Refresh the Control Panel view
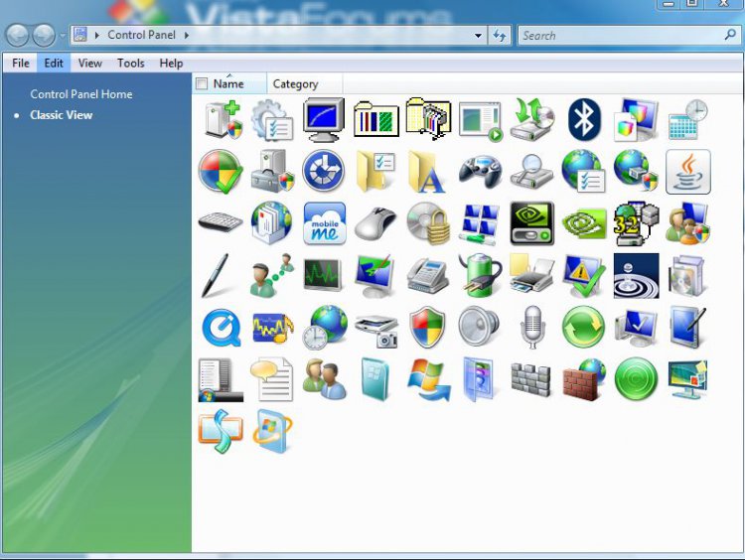 [x=500, y=36]
